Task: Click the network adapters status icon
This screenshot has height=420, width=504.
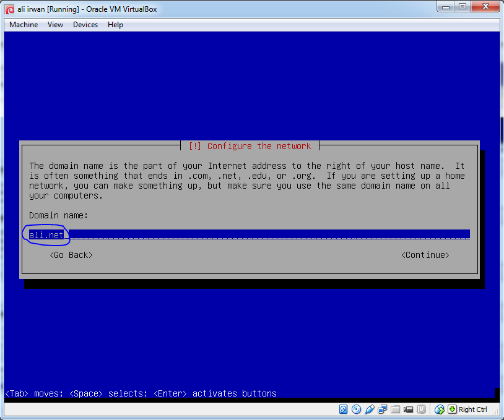Action: pos(382,409)
